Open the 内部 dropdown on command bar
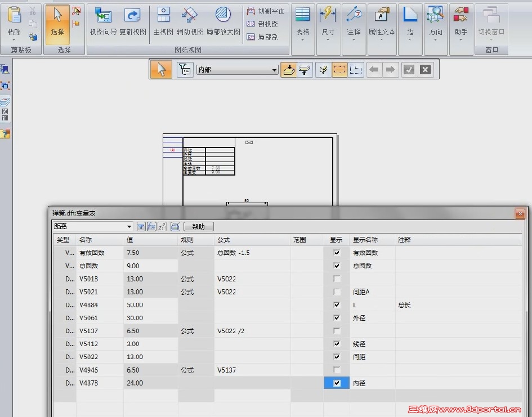This screenshot has height=417, width=532. pos(274,70)
